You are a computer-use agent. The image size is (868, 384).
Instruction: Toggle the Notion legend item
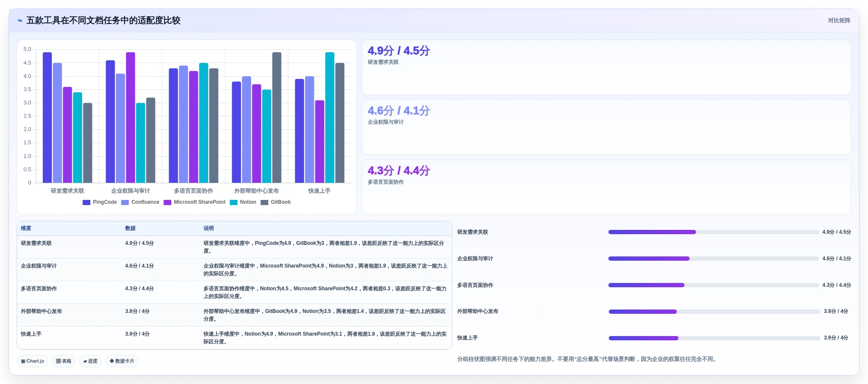(243, 202)
